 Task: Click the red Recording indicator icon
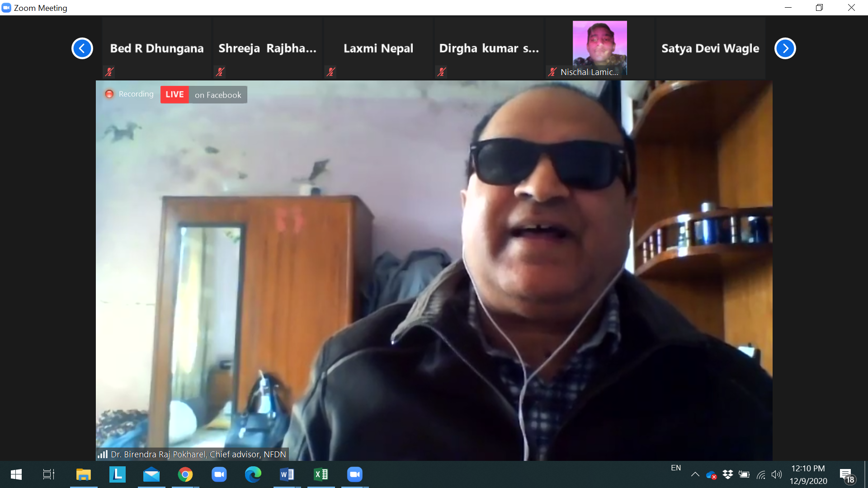tap(109, 94)
